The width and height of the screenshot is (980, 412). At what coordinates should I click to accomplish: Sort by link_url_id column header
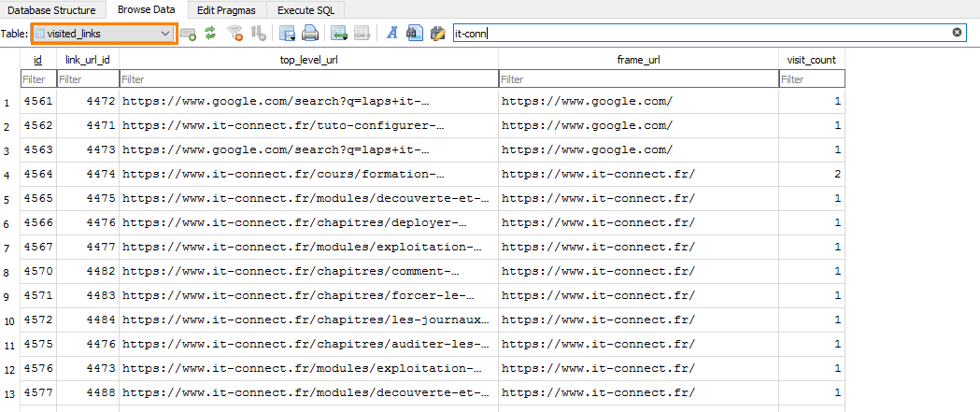pyautogui.click(x=88, y=60)
